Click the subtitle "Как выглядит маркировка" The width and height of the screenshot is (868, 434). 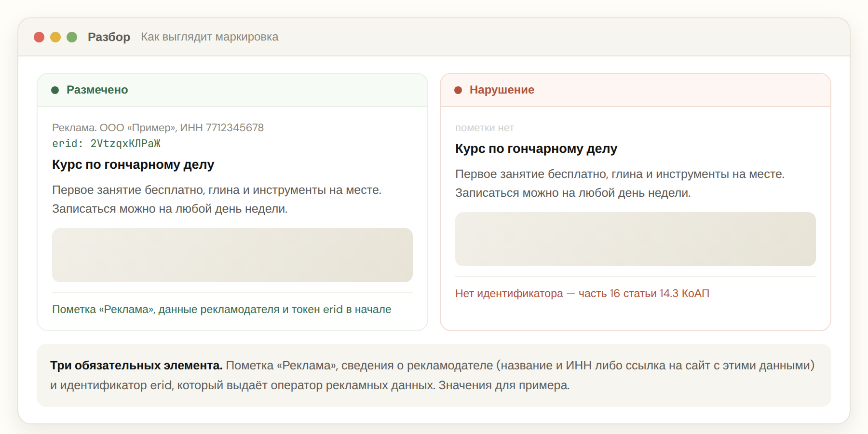click(210, 37)
